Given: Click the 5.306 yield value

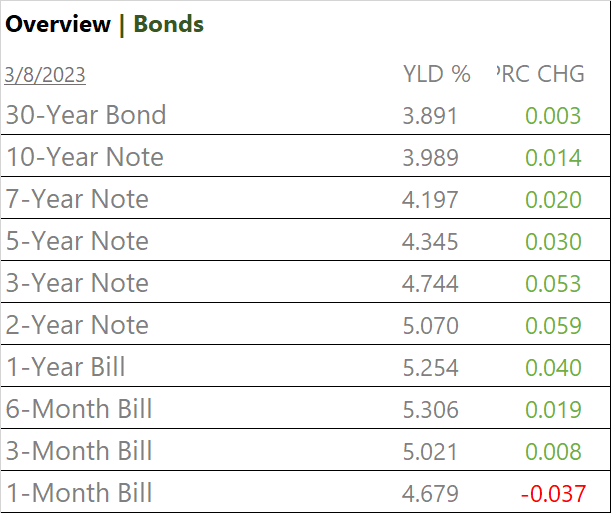Looking at the screenshot, I should coord(430,409).
